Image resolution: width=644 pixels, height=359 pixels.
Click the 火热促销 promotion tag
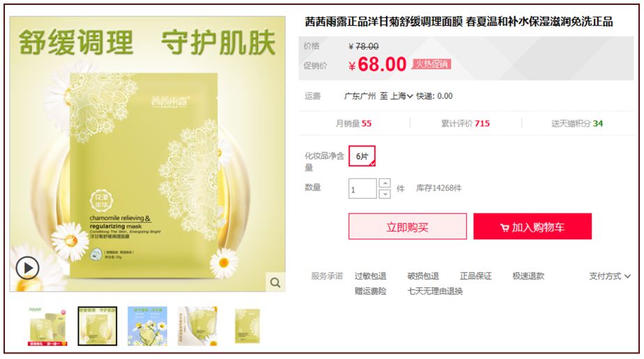coord(431,64)
